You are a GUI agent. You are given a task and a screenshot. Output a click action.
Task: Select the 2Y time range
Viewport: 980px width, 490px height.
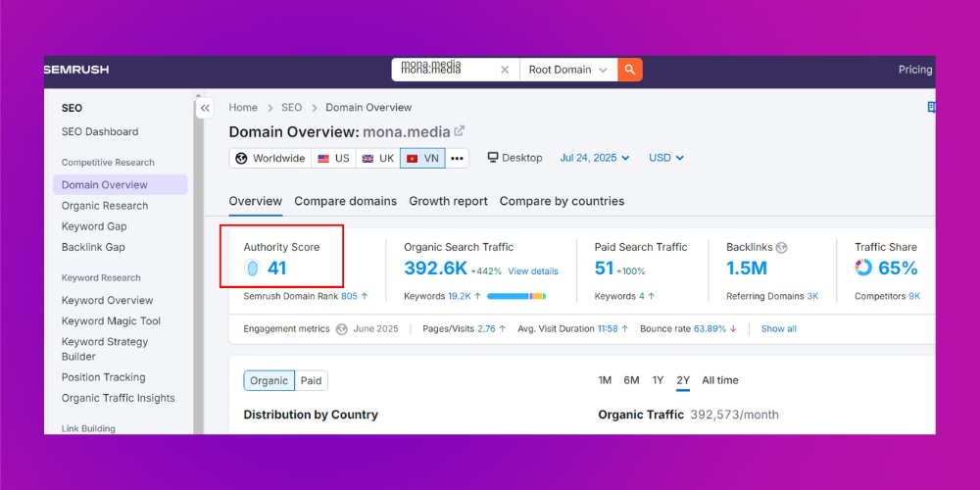(683, 380)
